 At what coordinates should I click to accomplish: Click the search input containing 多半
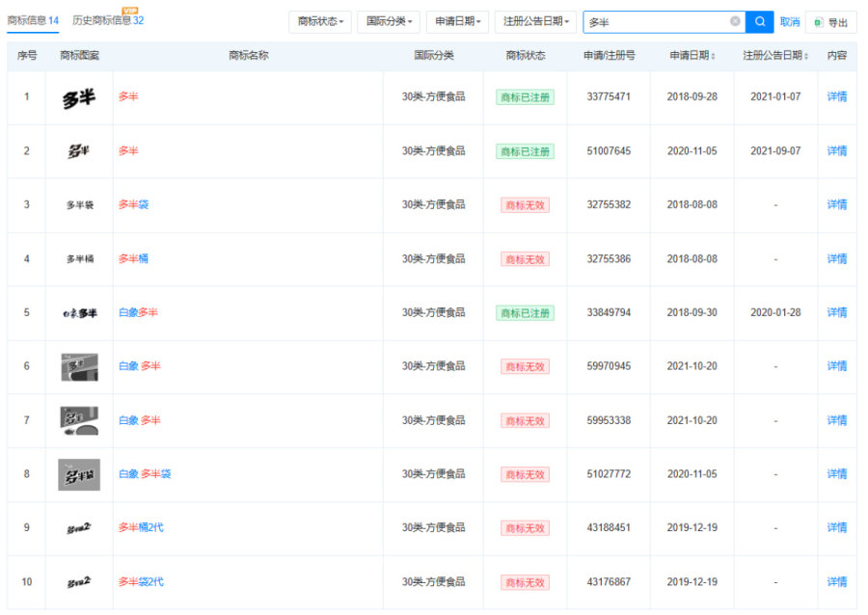click(656, 21)
